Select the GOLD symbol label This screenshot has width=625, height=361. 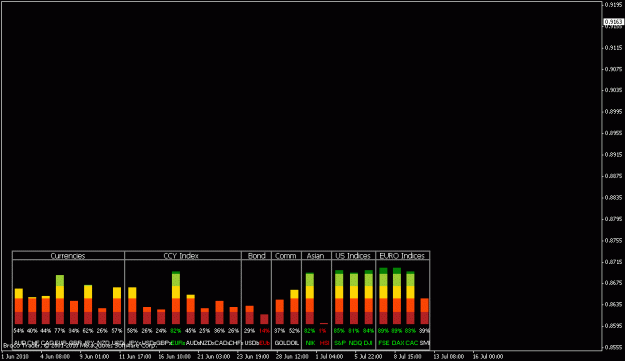point(281,343)
